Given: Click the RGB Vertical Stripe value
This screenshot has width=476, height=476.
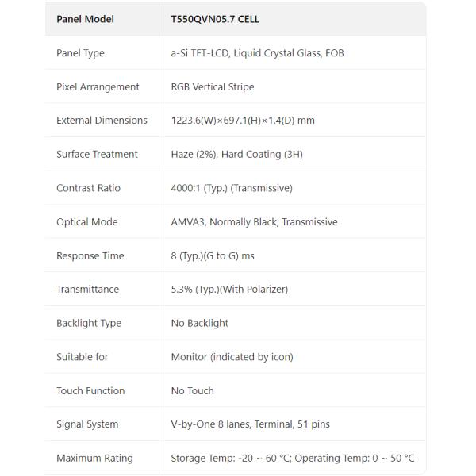Looking at the screenshot, I should (x=213, y=87).
